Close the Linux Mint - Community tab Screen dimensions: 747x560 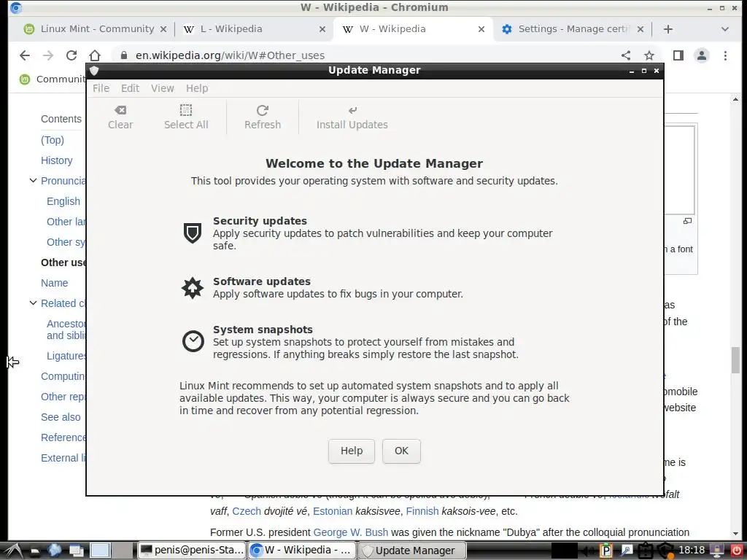point(163,29)
